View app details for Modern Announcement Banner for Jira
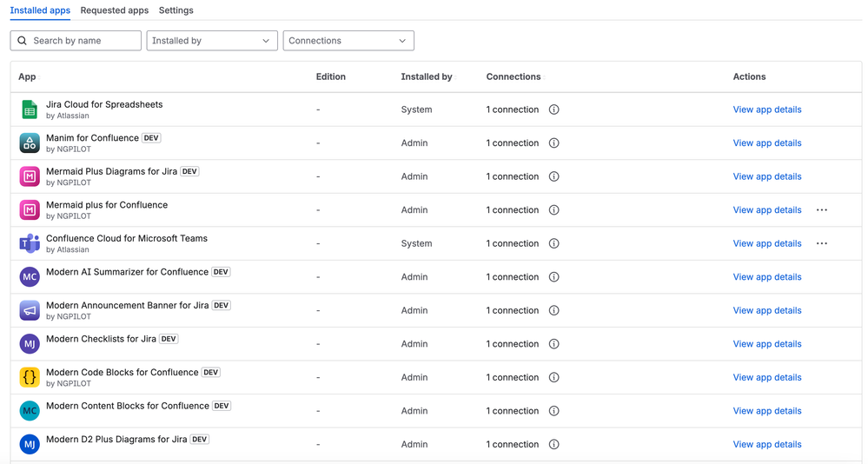 pyautogui.click(x=767, y=310)
